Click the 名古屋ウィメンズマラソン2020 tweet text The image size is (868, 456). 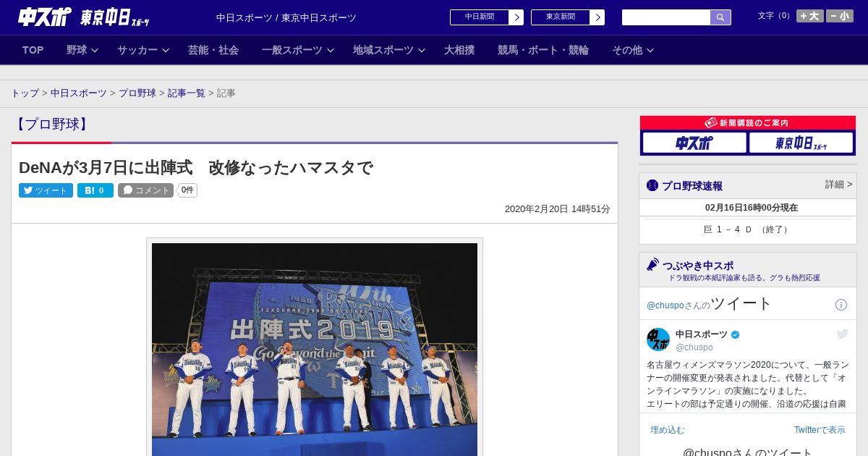coord(748,384)
